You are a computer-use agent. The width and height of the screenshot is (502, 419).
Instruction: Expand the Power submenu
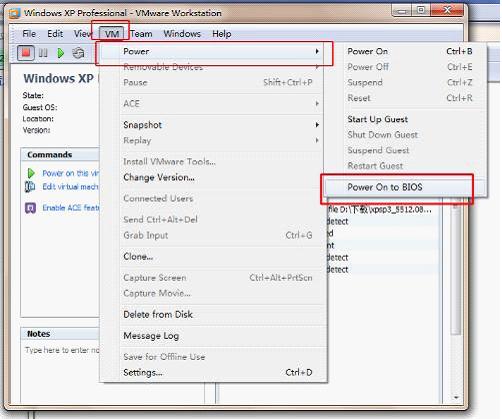pos(212,51)
